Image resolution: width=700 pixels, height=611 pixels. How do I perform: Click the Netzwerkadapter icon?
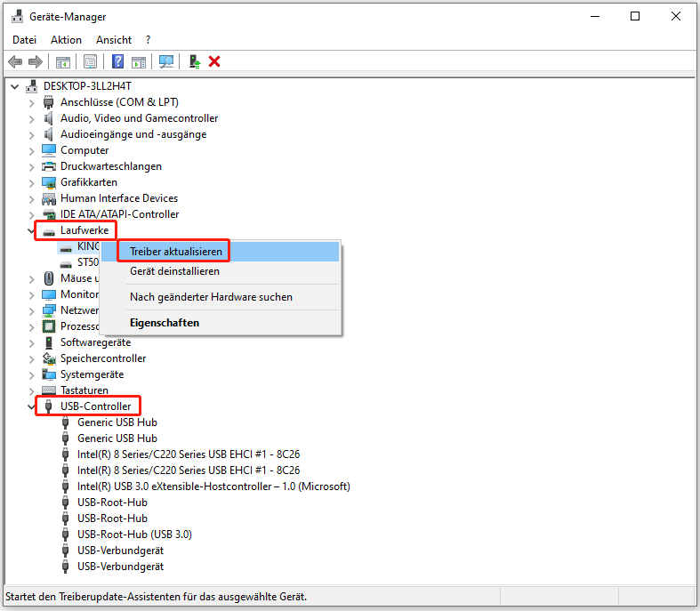point(49,310)
